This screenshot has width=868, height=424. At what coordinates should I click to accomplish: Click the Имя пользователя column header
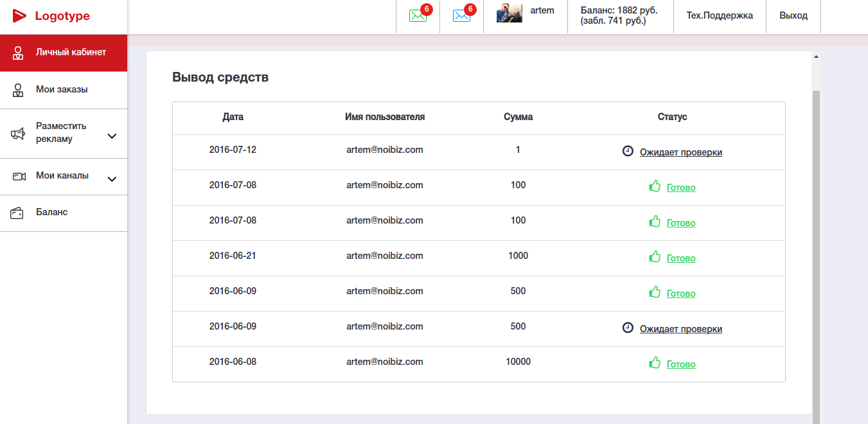click(385, 117)
